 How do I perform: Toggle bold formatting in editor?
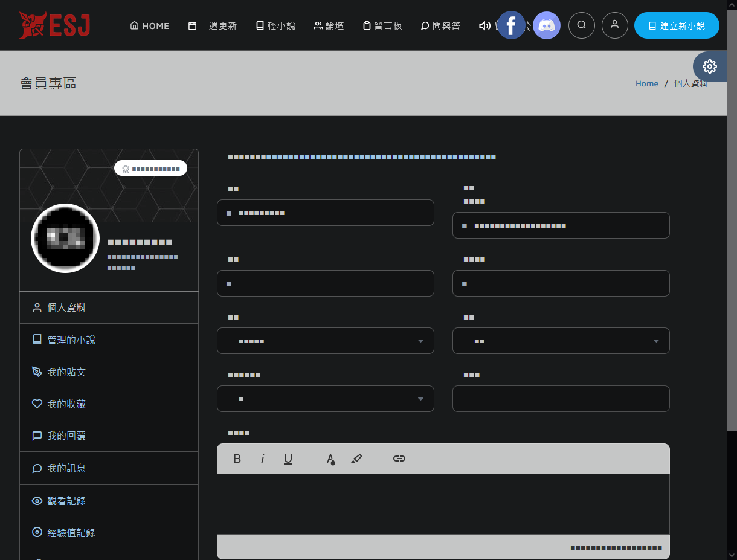point(237,459)
